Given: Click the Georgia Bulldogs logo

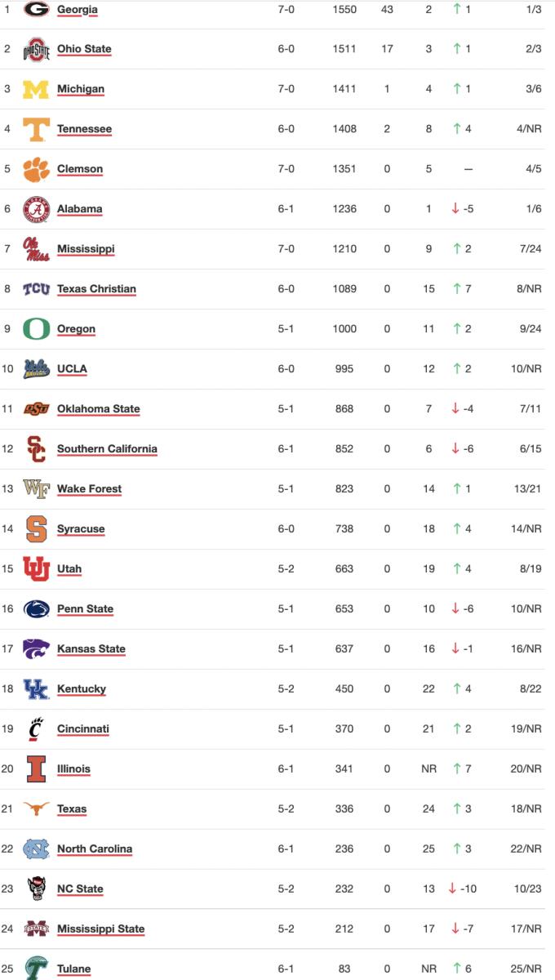Looking at the screenshot, I should 36,9.
